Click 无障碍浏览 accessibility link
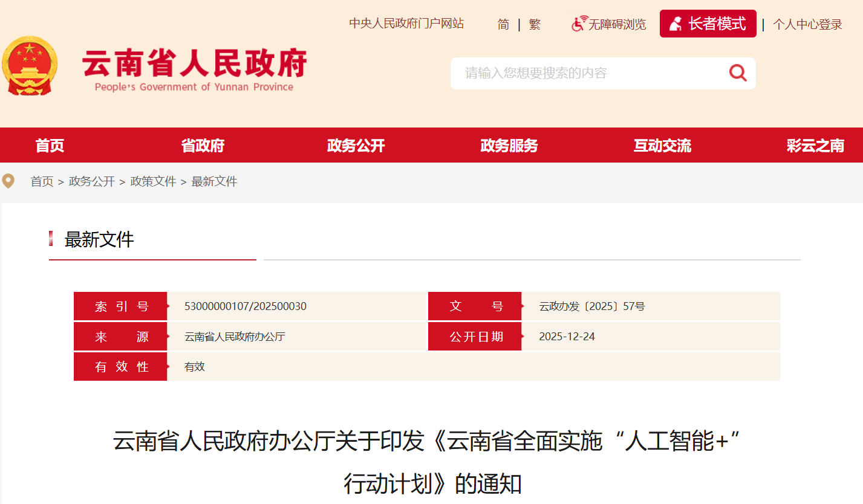Image resolution: width=863 pixels, height=504 pixels. [617, 24]
